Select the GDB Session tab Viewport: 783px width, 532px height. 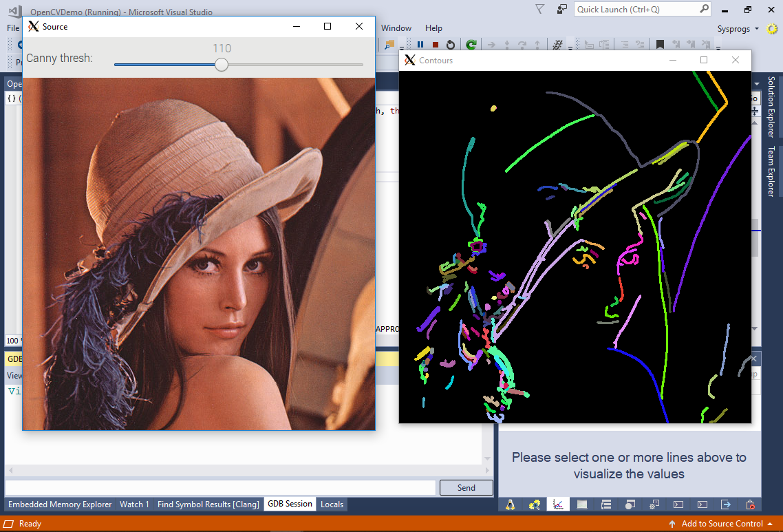point(290,504)
